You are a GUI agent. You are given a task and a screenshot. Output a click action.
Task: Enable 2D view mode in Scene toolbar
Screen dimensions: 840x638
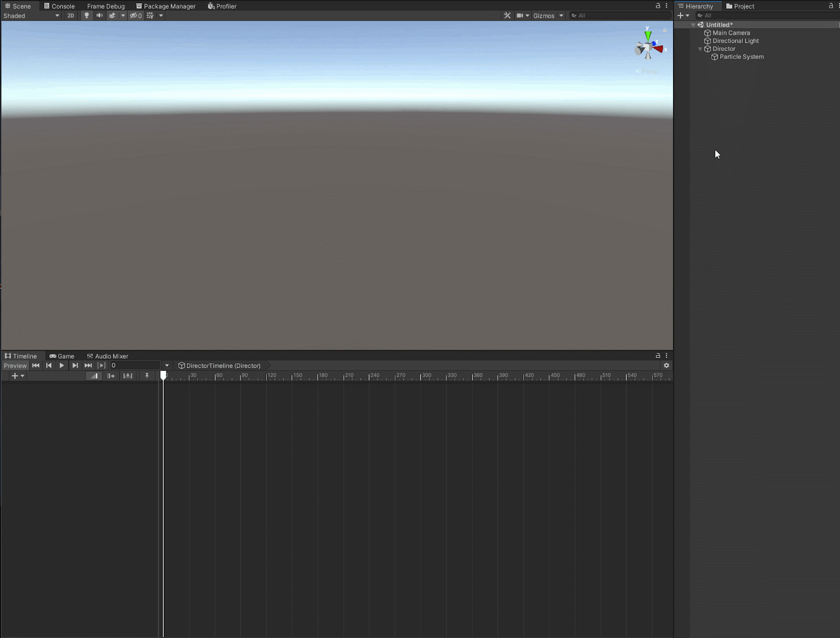71,16
